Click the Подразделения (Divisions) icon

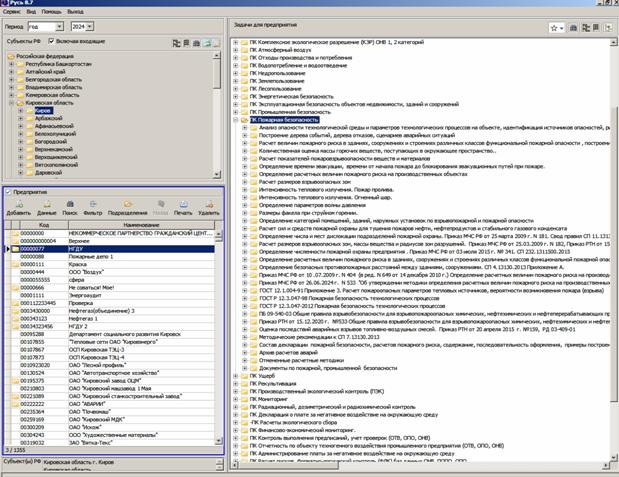[126, 204]
